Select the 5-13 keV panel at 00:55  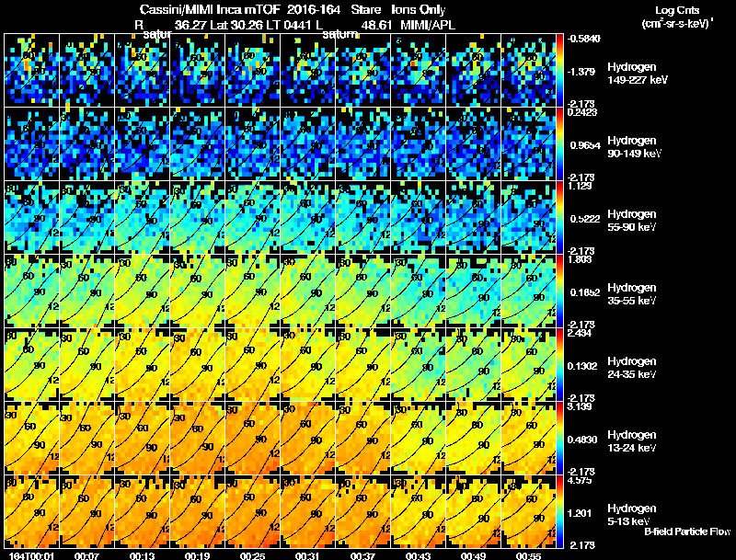click(528, 512)
